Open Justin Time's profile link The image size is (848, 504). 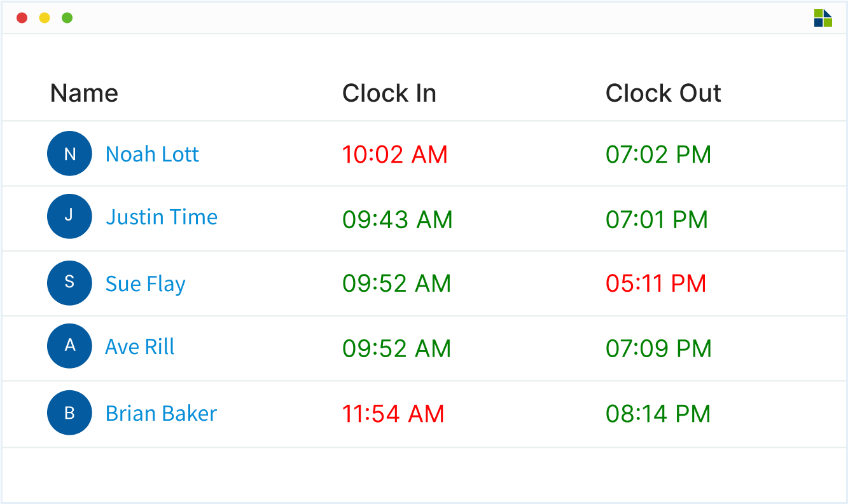[162, 217]
